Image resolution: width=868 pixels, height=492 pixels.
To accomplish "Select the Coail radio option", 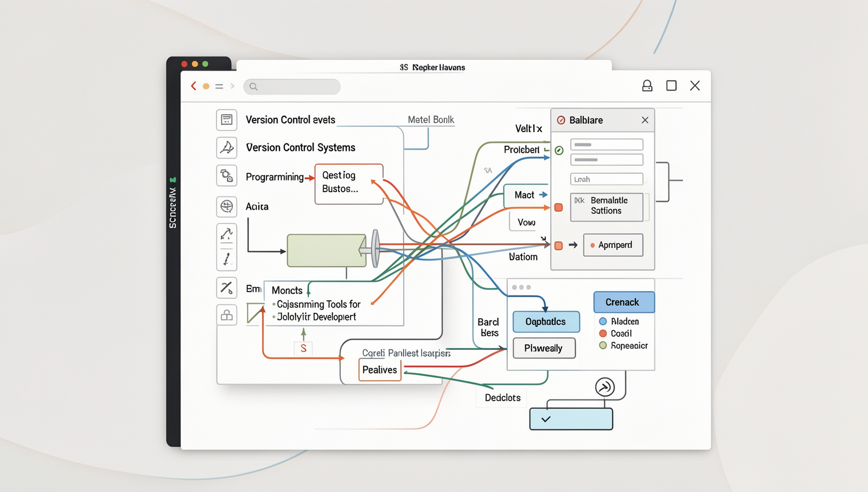I will pyautogui.click(x=603, y=333).
